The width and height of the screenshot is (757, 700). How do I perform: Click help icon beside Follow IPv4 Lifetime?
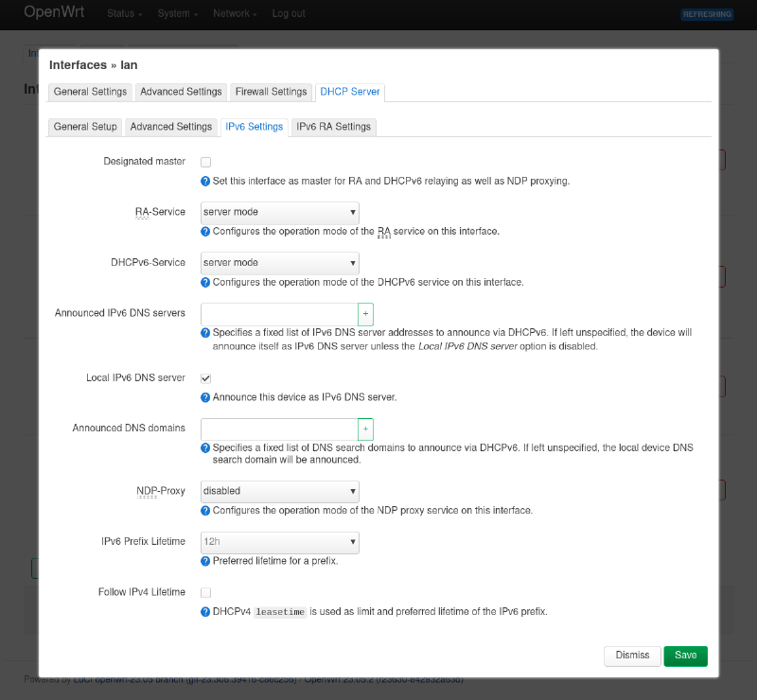click(x=205, y=611)
